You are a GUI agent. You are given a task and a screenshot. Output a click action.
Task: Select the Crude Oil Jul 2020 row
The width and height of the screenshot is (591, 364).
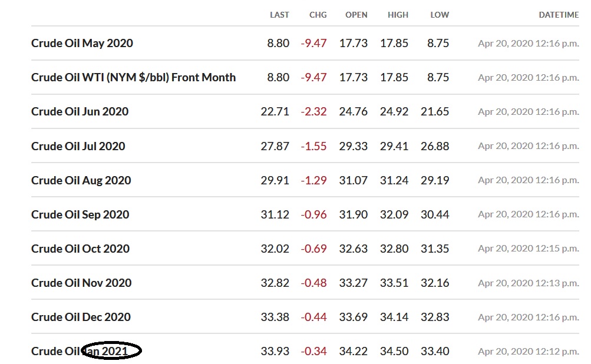point(78,146)
